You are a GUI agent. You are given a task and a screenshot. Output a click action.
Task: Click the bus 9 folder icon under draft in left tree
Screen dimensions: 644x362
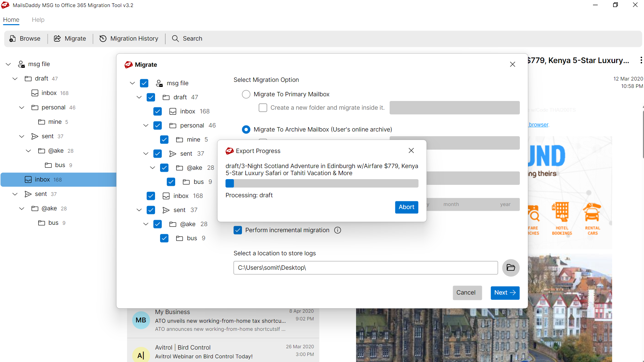pyautogui.click(x=48, y=165)
